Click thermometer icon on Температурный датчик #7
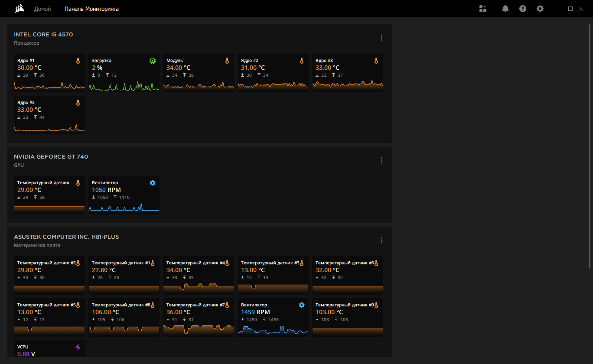This screenshot has width=593, height=364. (227, 305)
